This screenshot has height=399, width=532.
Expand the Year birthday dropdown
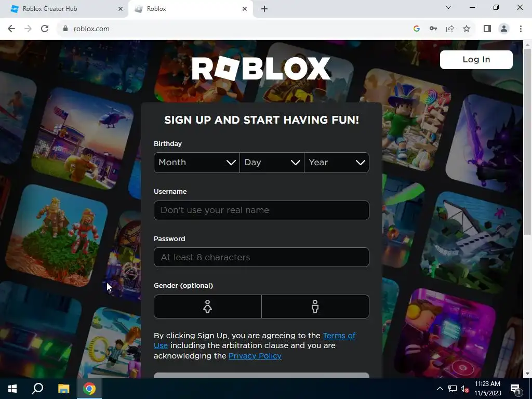point(337,163)
